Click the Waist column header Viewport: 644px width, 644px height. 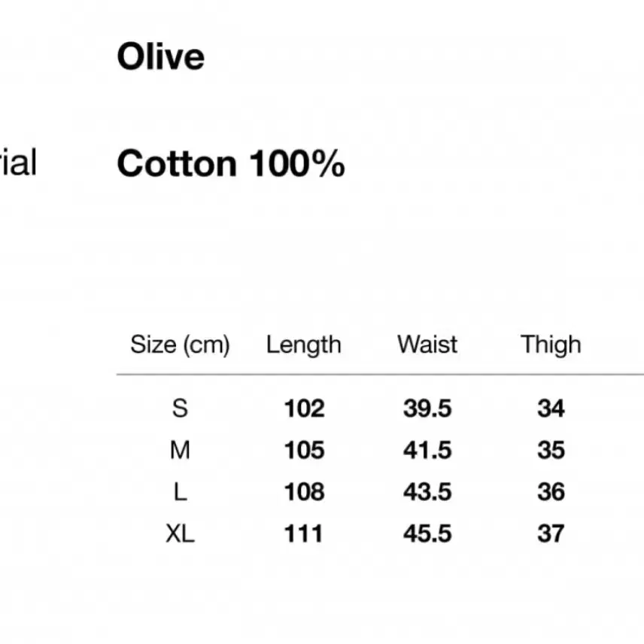[427, 344]
